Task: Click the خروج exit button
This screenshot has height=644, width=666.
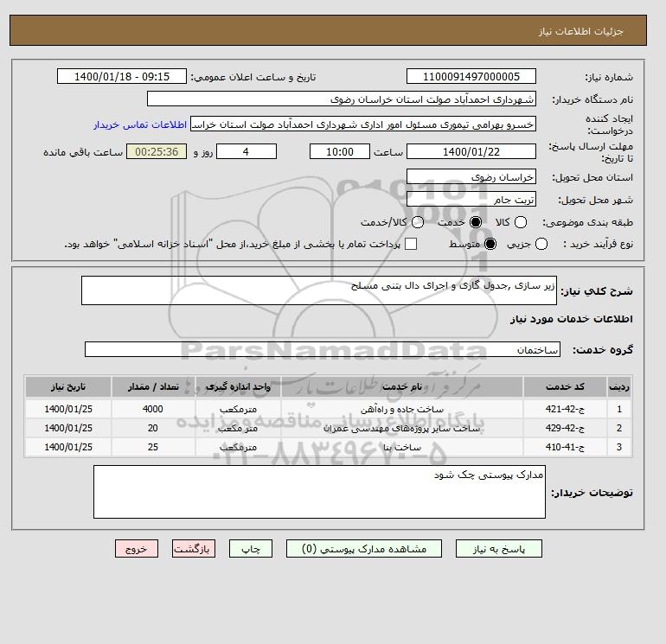Action: (x=137, y=549)
